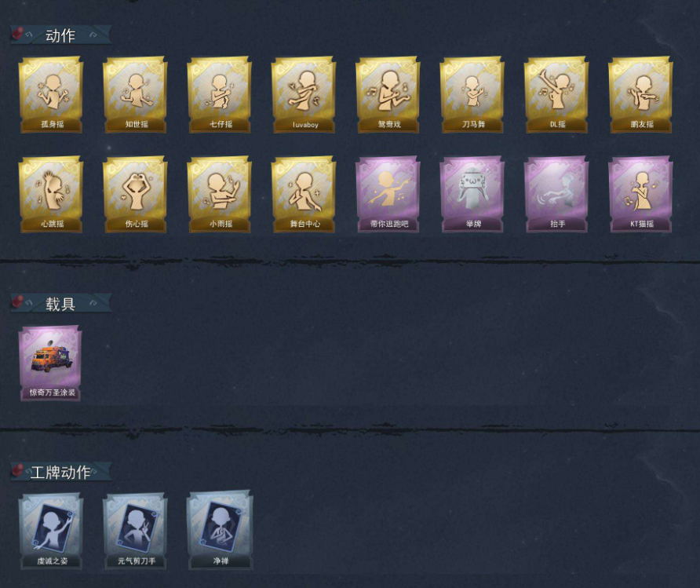Choose the 七仔摇 dance action
The height and width of the screenshot is (588, 700).
click(x=219, y=95)
